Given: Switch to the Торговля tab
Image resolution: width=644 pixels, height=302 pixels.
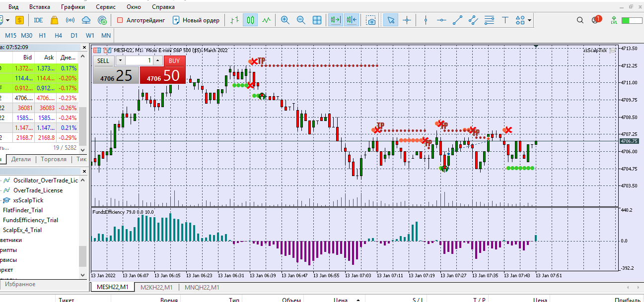Looking at the screenshot, I should coord(54,159).
